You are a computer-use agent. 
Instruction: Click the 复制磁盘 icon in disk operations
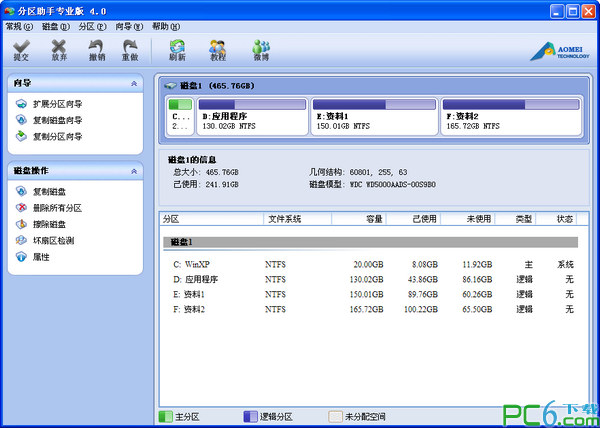pyautogui.click(x=21, y=192)
